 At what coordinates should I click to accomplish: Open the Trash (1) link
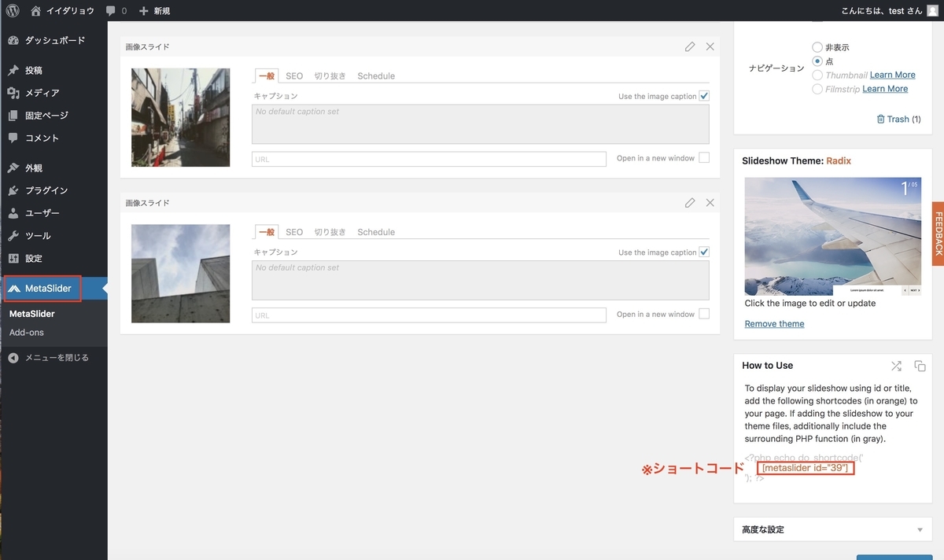(898, 119)
